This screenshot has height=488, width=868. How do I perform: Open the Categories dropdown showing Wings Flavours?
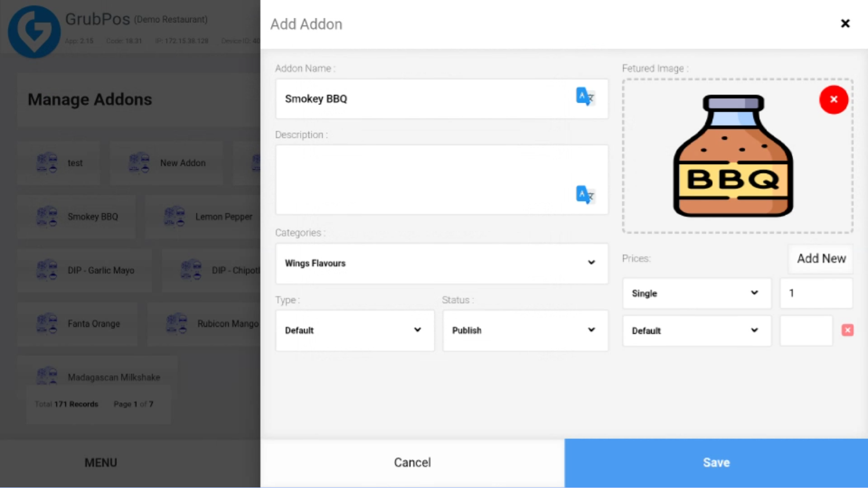tap(442, 263)
